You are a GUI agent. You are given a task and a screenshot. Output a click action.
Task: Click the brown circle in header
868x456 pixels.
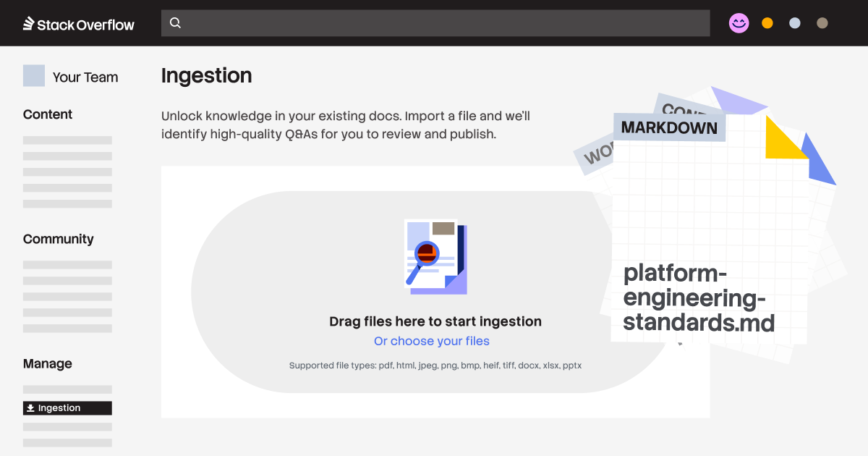822,23
